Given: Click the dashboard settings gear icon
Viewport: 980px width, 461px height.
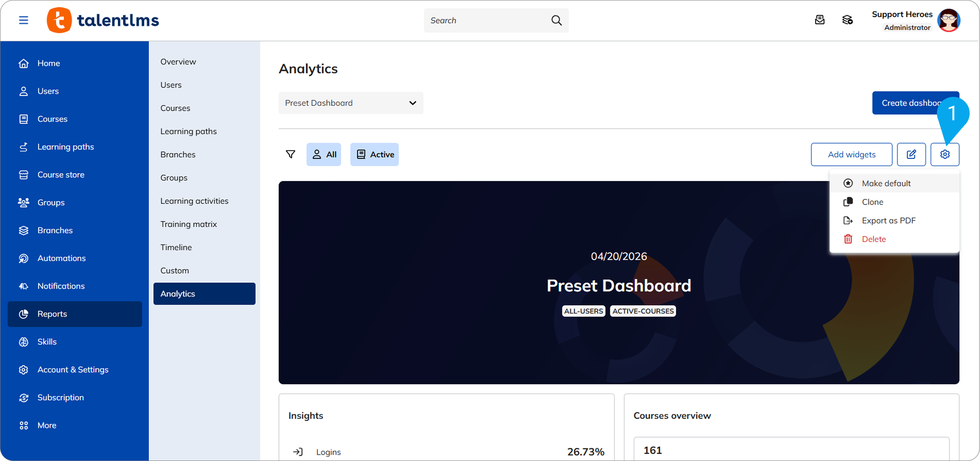Looking at the screenshot, I should pyautogui.click(x=945, y=154).
